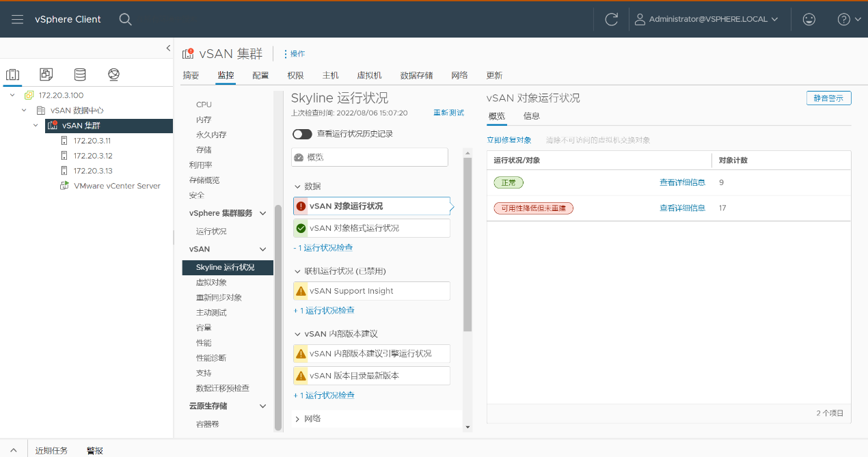868x457 pixels.
Task: Open the help question mark menu
Action: tap(849, 19)
